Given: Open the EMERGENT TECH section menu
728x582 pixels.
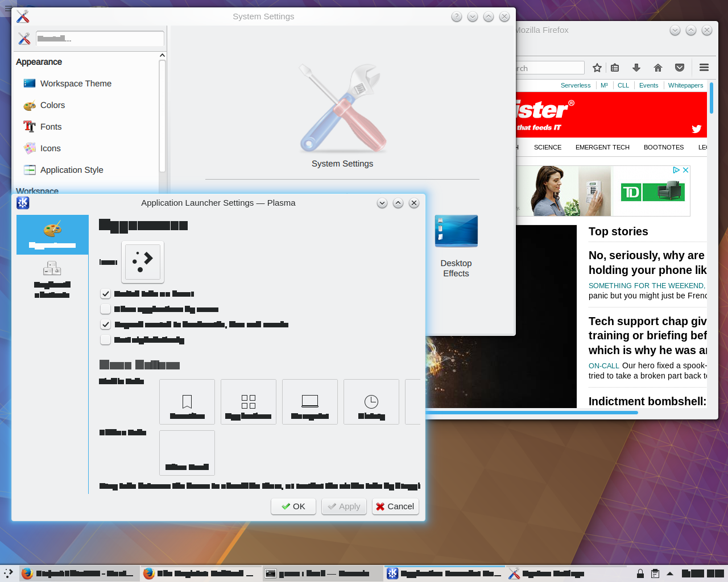Looking at the screenshot, I should (602, 147).
